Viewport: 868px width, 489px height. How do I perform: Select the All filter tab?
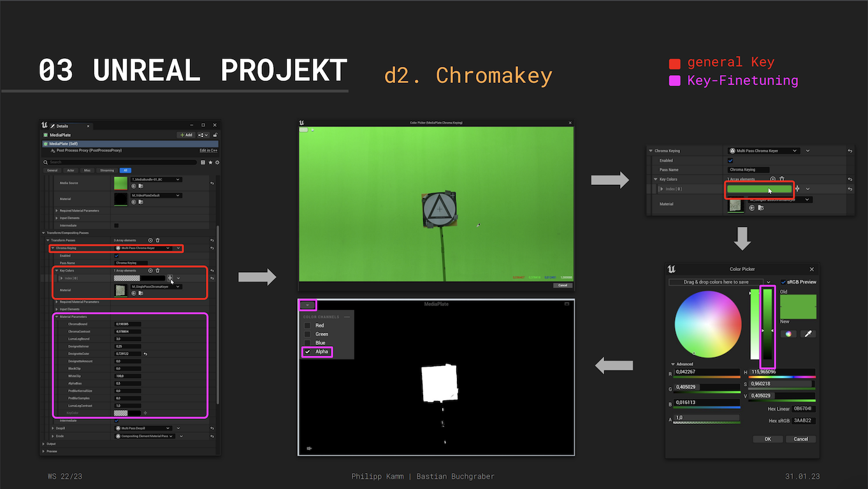[x=126, y=170]
